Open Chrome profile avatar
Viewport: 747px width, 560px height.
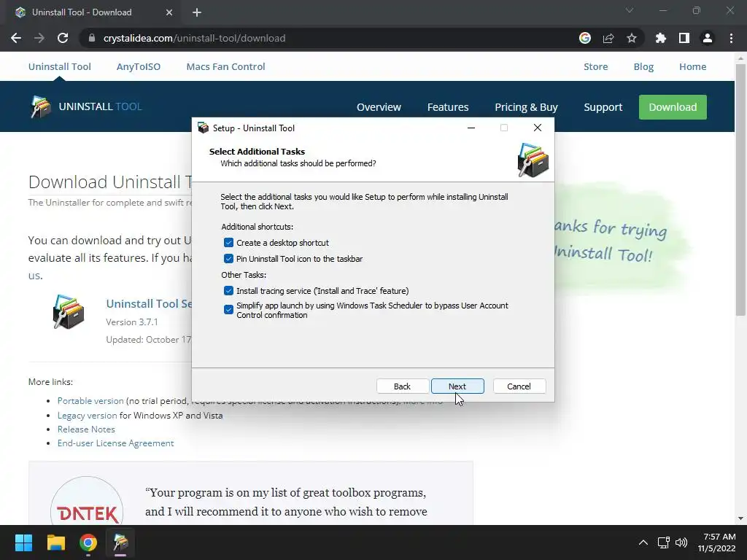(x=708, y=38)
